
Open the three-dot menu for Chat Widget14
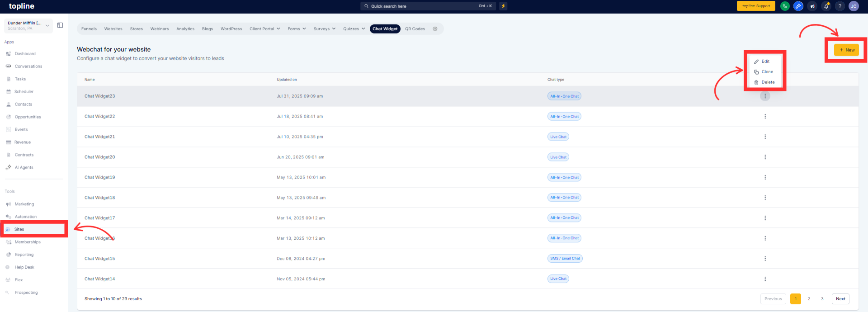pos(765,279)
